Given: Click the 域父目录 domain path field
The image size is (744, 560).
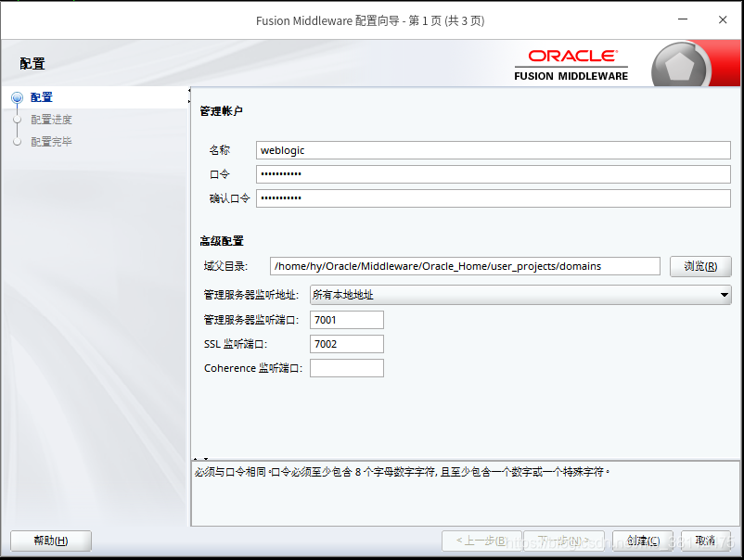Looking at the screenshot, I should [465, 266].
